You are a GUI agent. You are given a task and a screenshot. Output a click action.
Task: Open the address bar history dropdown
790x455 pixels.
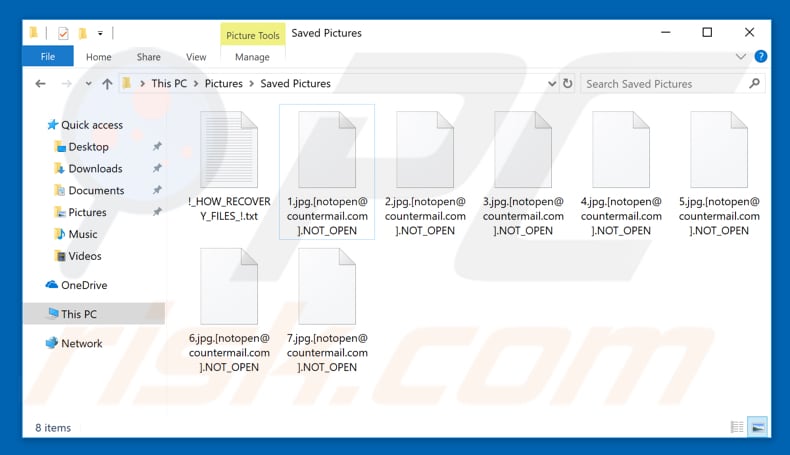click(x=552, y=84)
